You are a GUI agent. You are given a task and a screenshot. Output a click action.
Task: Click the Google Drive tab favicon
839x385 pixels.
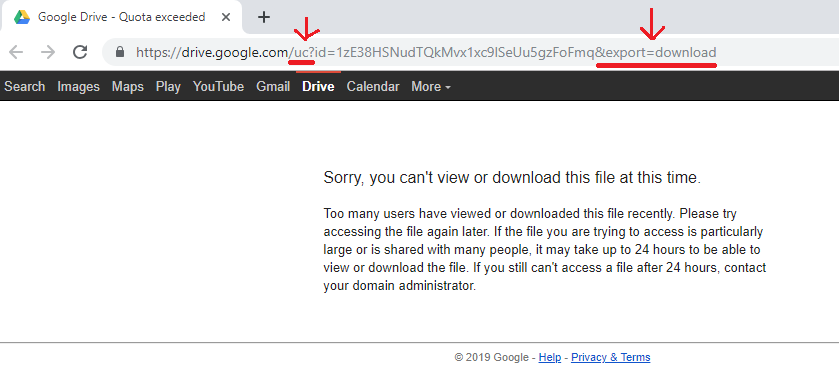tap(22, 17)
